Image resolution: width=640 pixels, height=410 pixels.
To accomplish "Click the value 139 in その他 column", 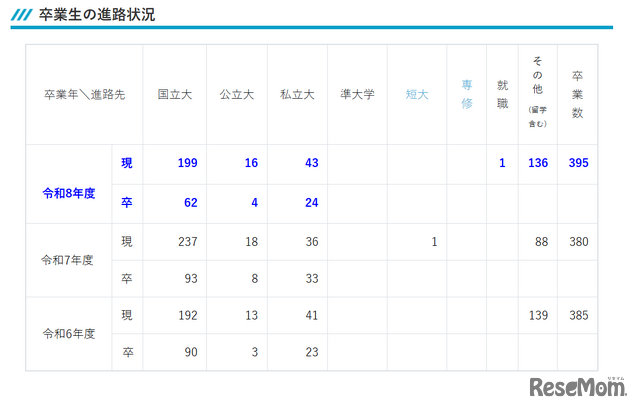I will coord(538,315).
